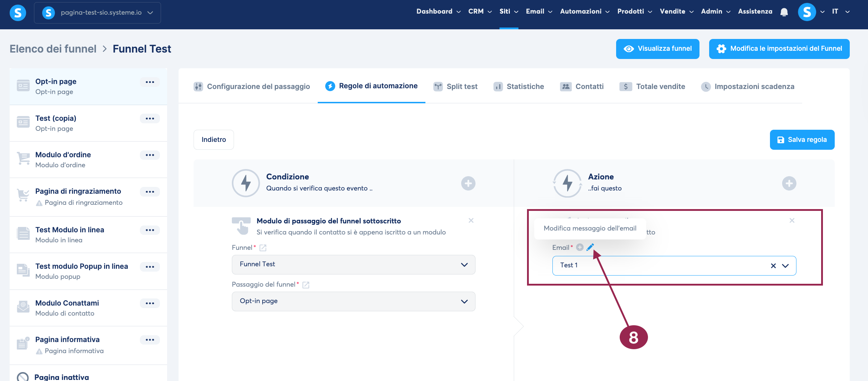Expand the Dashboard menu
Viewport: 868px width, 381px height.
[438, 11]
